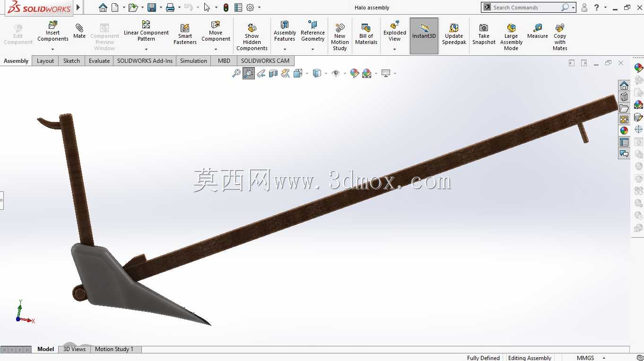Screen dimensions: 644x361
Task: Open Bill of Materials
Action: (366, 34)
